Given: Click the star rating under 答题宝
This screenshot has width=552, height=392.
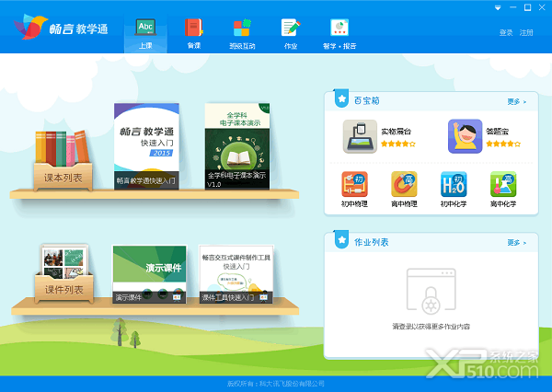Looking at the screenshot, I should coord(503,144).
